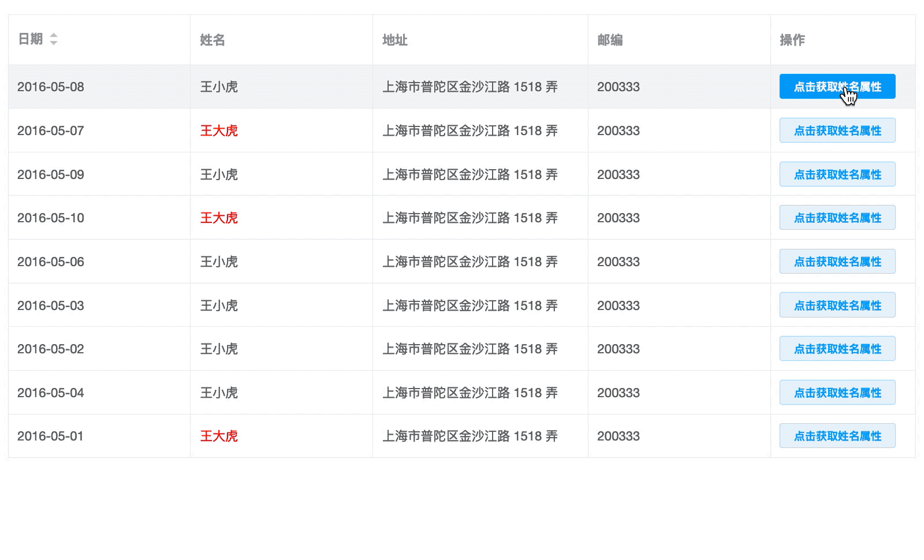Click zip code 200333 in 2016-05-07 row
924x560 pixels.
click(x=619, y=130)
